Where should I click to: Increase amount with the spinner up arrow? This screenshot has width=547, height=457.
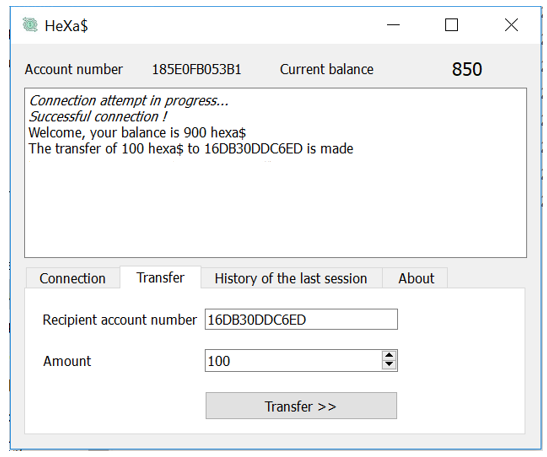[389, 356]
